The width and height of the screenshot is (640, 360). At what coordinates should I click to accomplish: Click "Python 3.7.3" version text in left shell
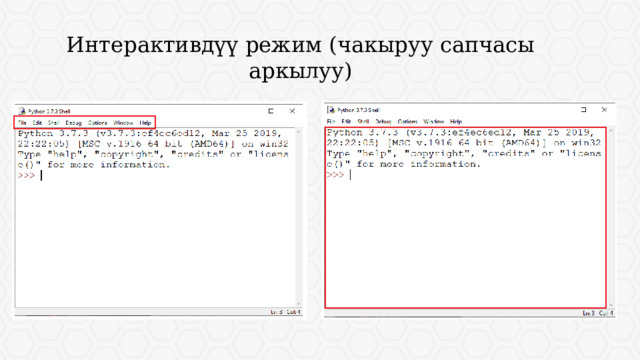pos(53,133)
